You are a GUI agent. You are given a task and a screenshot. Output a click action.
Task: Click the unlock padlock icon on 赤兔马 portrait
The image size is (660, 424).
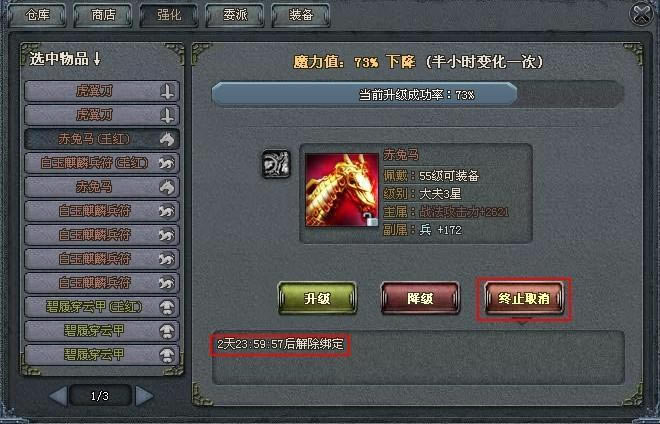pos(371,219)
